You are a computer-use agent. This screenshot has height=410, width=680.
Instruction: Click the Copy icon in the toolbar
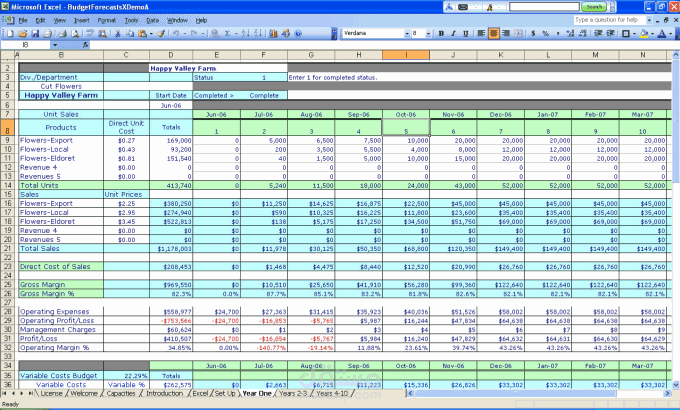130,33
